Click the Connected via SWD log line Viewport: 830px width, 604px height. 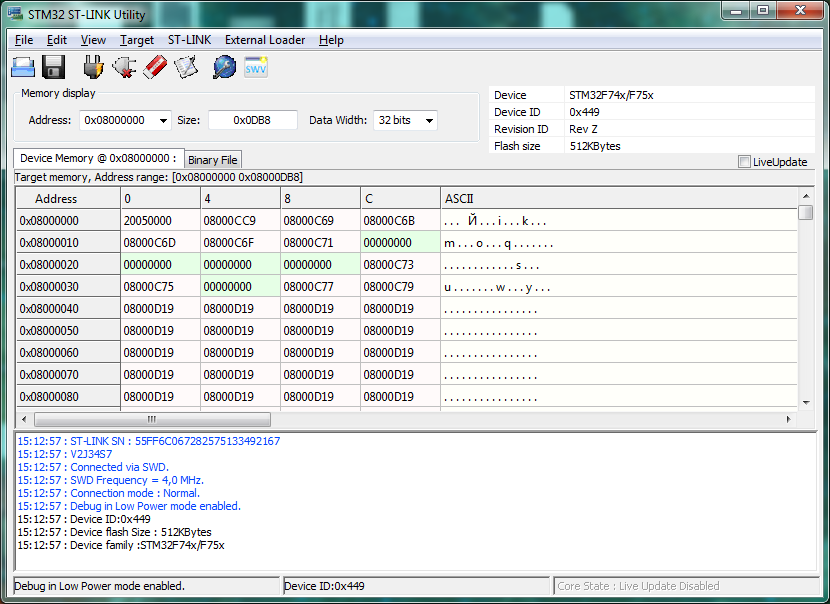[x=93, y=467]
